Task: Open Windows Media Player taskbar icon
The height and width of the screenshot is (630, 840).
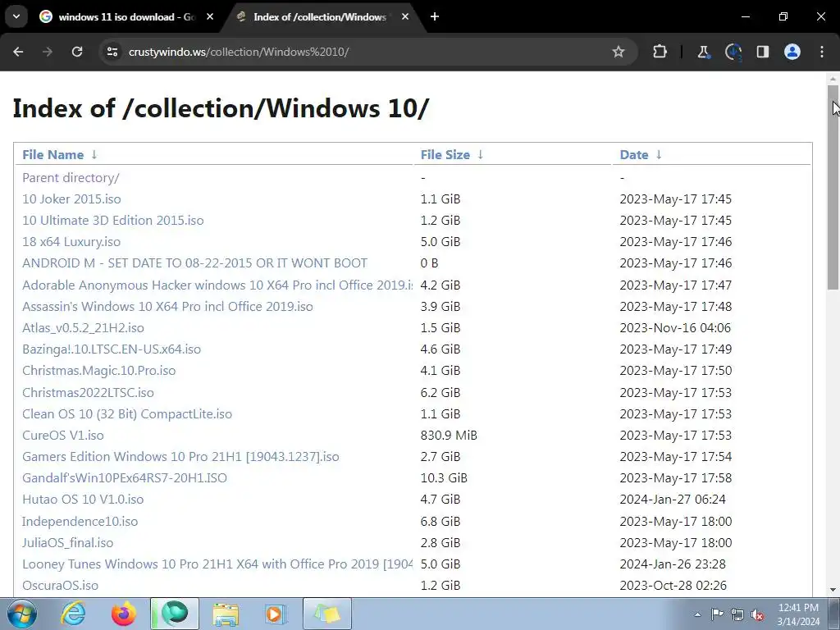Action: pos(276,614)
